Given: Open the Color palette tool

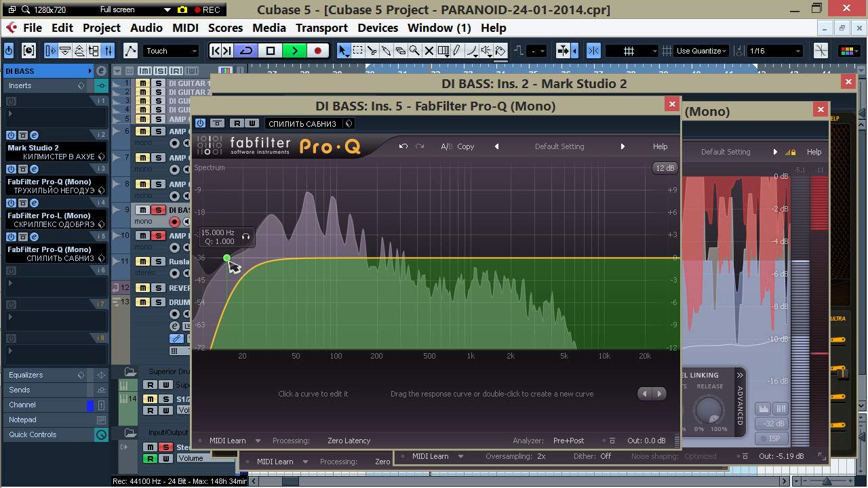Looking at the screenshot, I should 846,51.
